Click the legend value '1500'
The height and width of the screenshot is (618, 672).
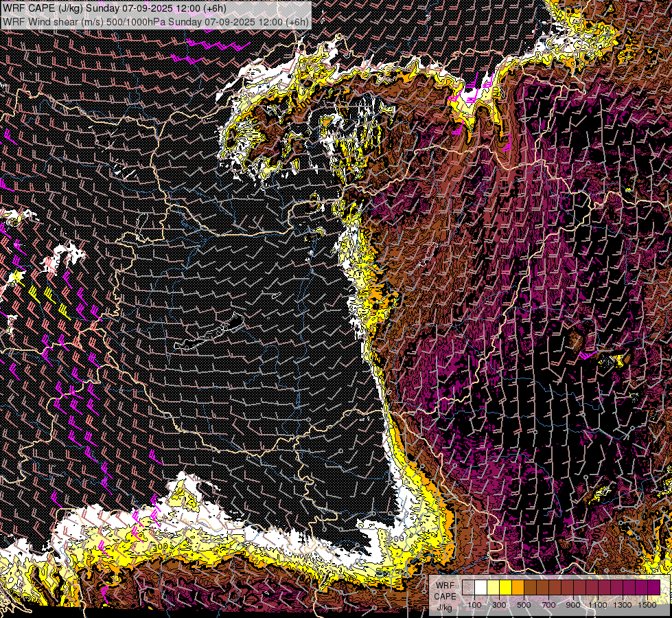click(647, 605)
